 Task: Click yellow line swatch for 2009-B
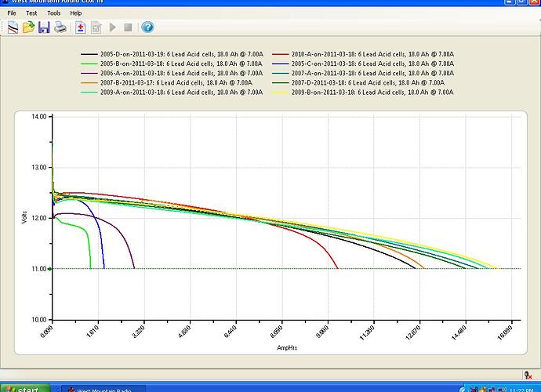tap(280, 93)
